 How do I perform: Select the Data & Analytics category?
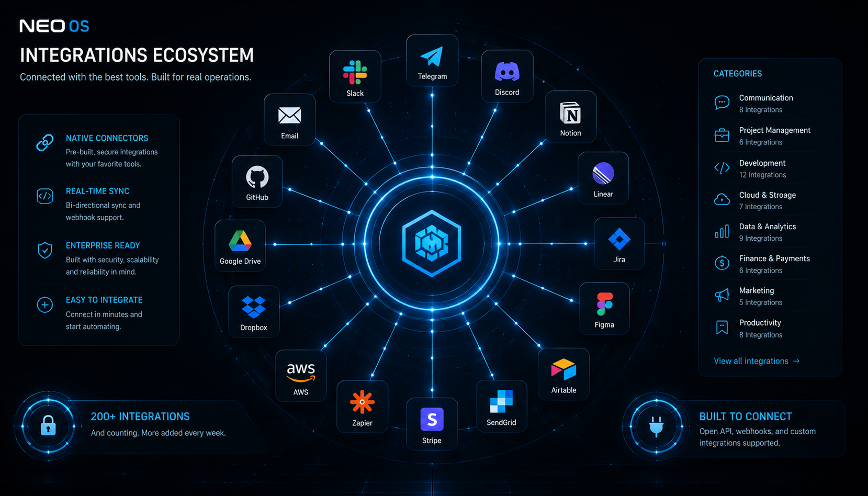(769, 232)
